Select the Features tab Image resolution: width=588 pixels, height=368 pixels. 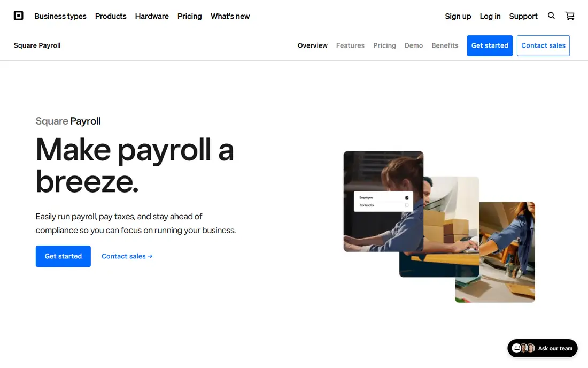point(350,45)
